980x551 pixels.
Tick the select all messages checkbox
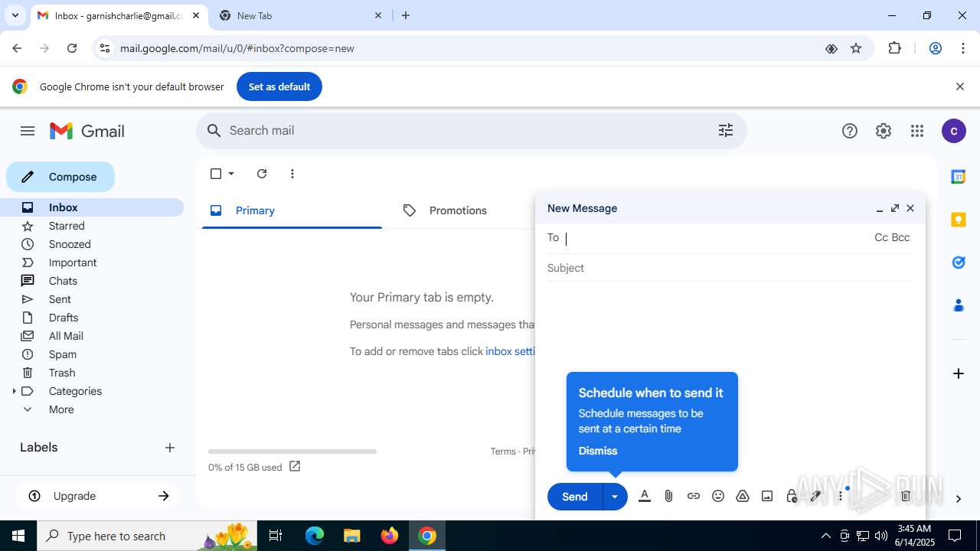[x=216, y=174]
